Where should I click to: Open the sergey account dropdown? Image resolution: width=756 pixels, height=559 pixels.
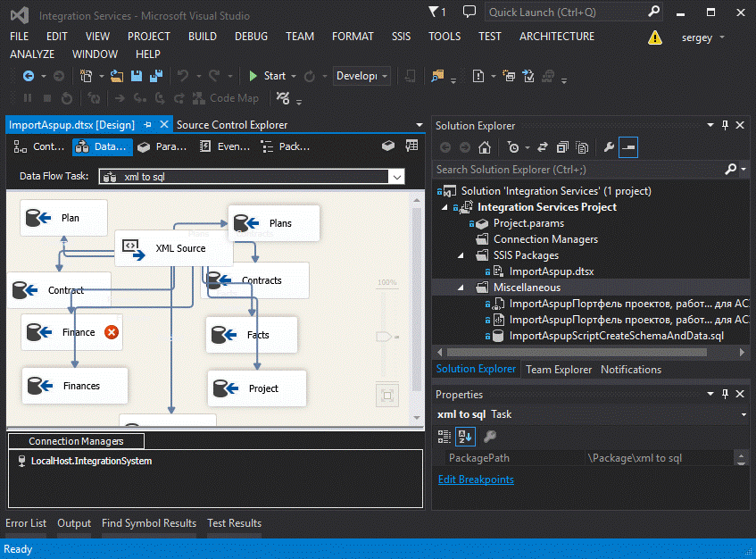702,38
